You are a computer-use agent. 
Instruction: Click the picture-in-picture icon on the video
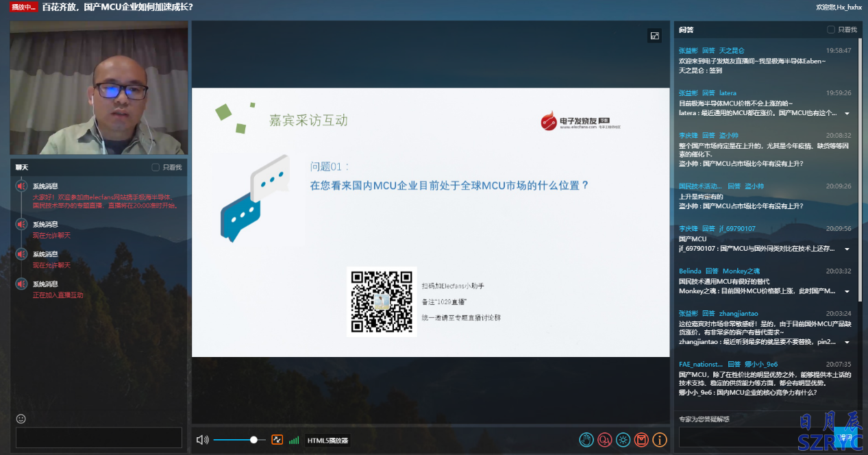click(654, 36)
